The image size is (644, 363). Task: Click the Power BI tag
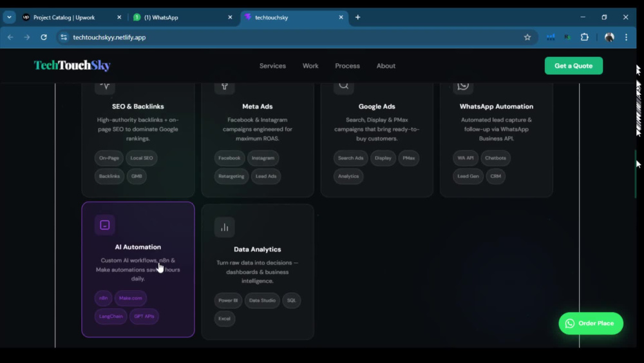click(228, 300)
